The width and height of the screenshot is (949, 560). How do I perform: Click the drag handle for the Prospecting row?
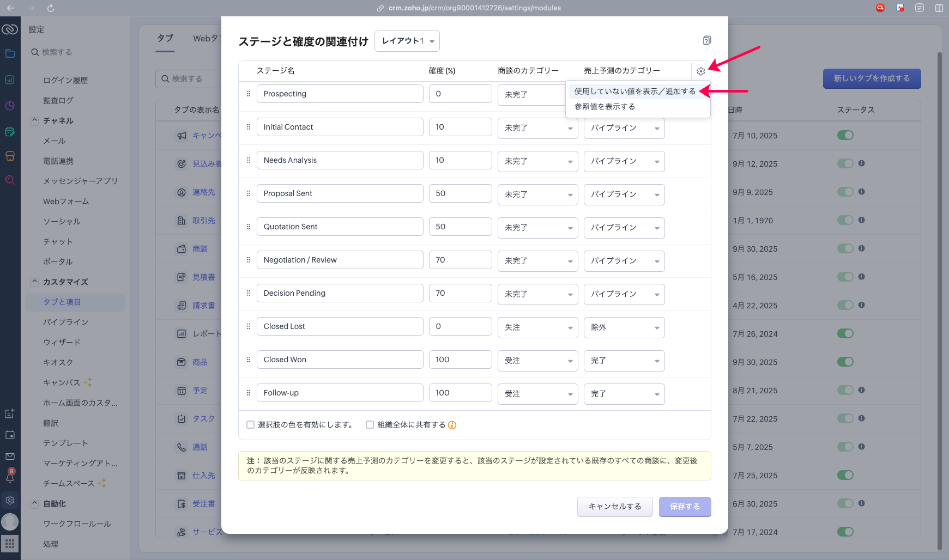249,94
